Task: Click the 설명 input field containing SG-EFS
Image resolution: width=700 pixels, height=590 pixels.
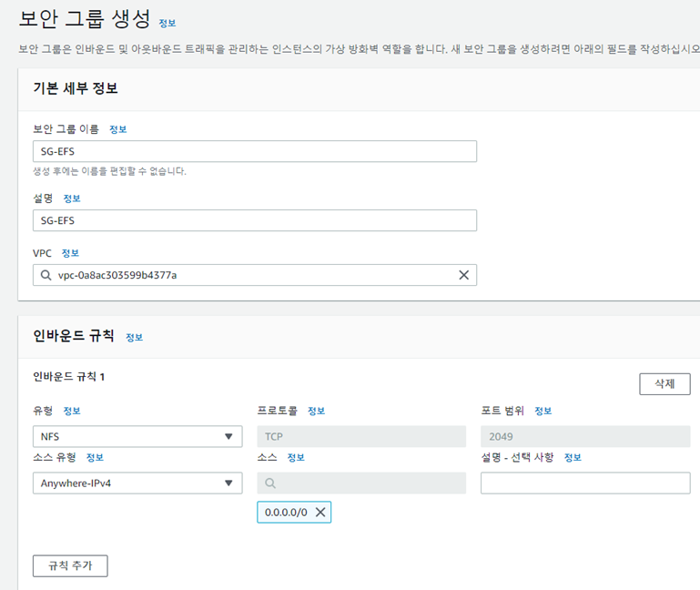Action: coord(255,220)
